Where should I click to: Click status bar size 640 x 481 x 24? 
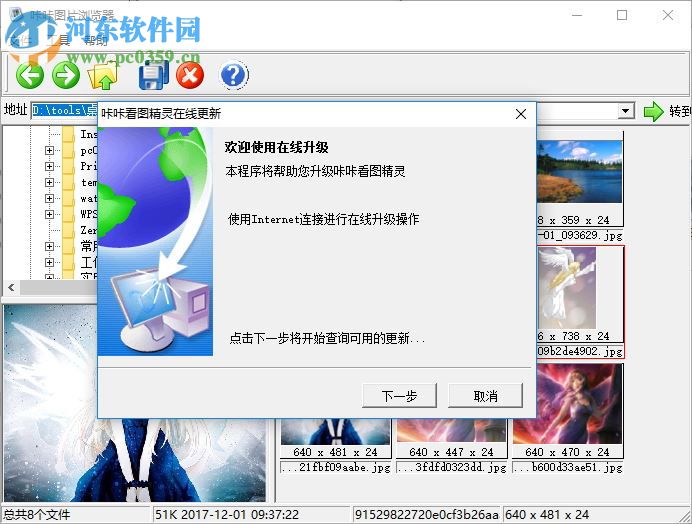pyautogui.click(x=547, y=515)
